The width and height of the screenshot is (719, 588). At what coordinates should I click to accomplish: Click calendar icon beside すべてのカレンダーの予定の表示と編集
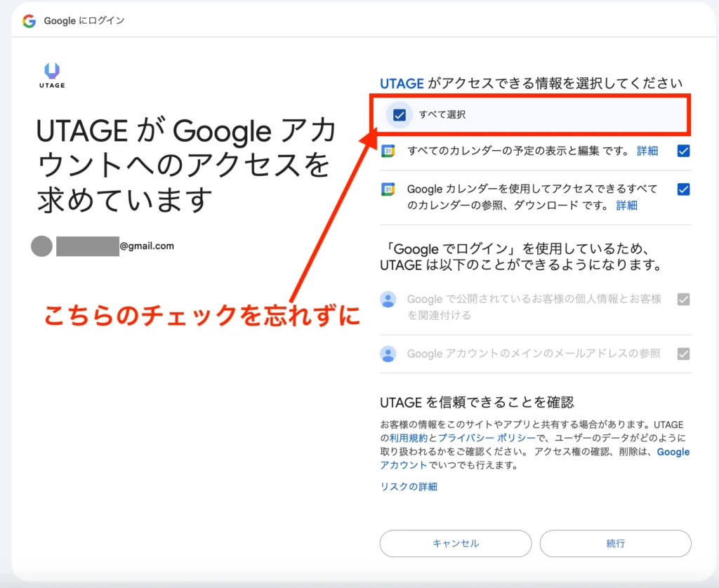click(x=388, y=151)
